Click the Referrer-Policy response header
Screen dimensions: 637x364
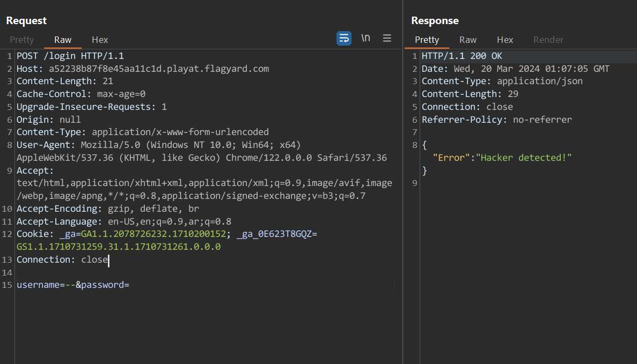pyautogui.click(x=496, y=120)
